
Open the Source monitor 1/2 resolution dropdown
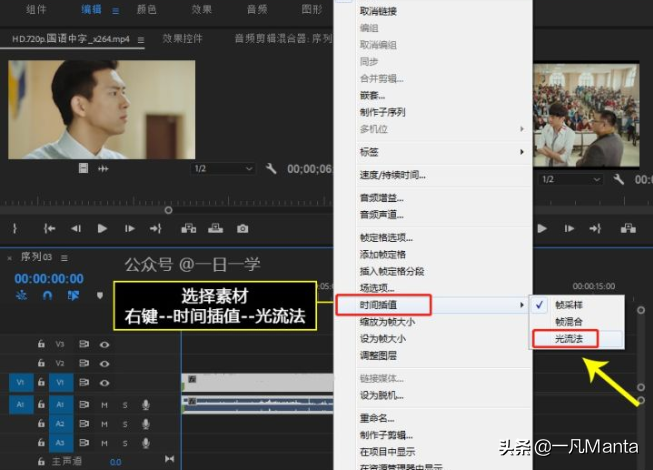pyautogui.click(x=223, y=169)
